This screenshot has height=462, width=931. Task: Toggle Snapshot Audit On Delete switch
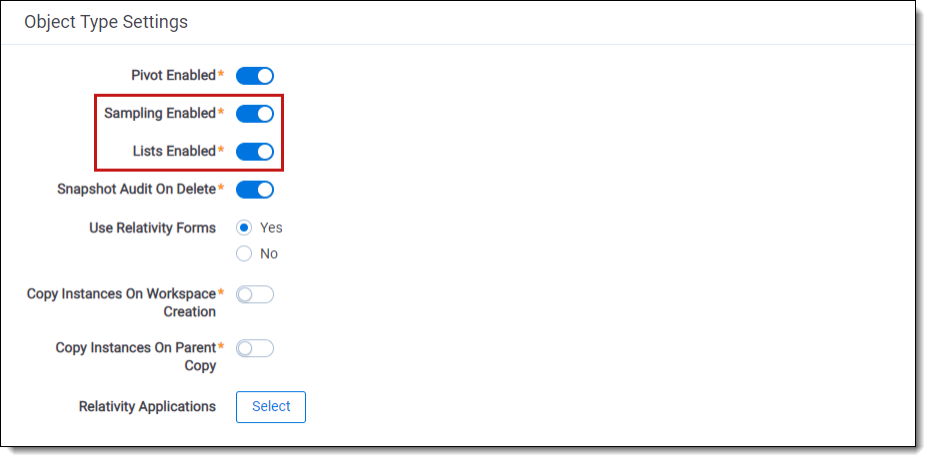click(255, 190)
